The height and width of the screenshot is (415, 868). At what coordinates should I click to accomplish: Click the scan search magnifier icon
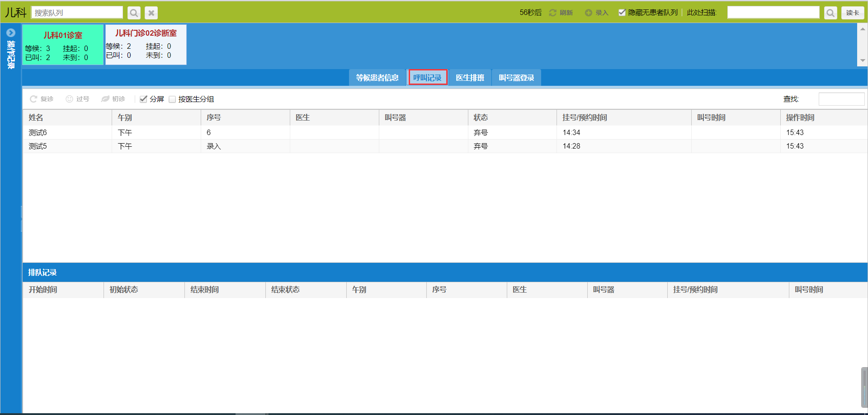[x=830, y=13]
